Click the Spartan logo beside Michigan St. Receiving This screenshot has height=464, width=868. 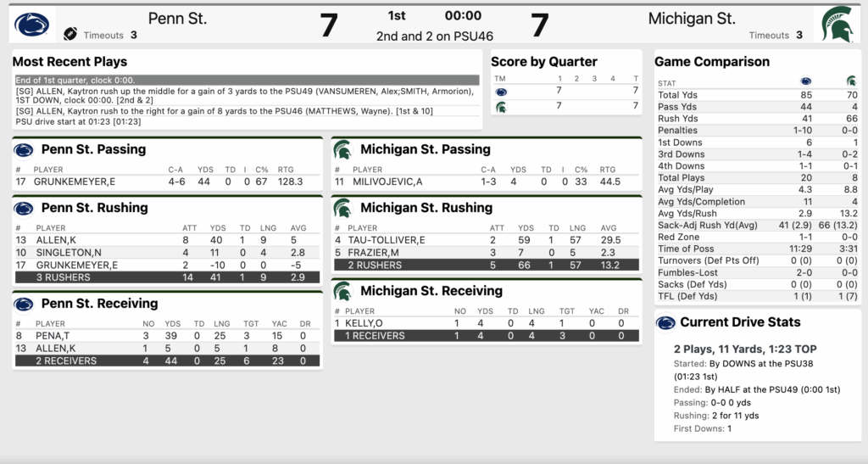[x=342, y=292]
